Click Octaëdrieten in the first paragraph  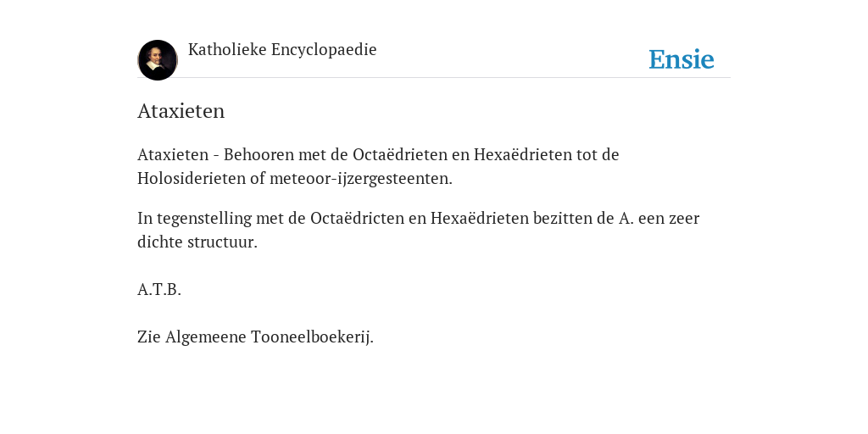point(400,154)
